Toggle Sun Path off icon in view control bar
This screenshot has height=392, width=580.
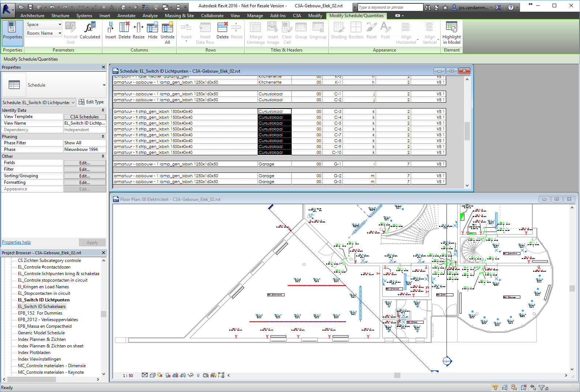pyautogui.click(x=160, y=375)
